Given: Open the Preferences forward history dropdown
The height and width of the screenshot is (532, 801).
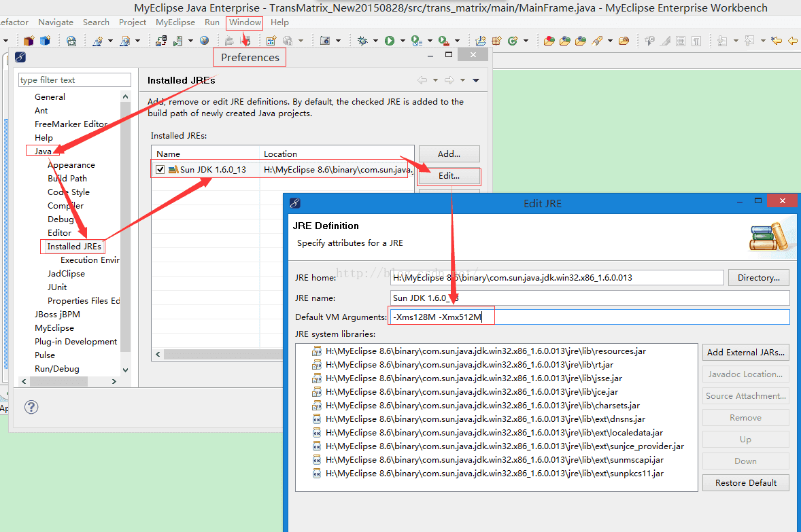Looking at the screenshot, I should point(462,80).
